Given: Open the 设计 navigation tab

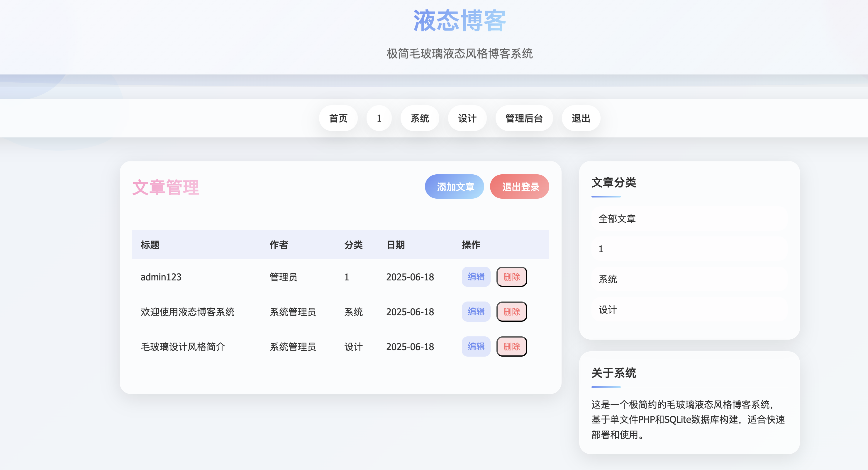Looking at the screenshot, I should click(467, 118).
